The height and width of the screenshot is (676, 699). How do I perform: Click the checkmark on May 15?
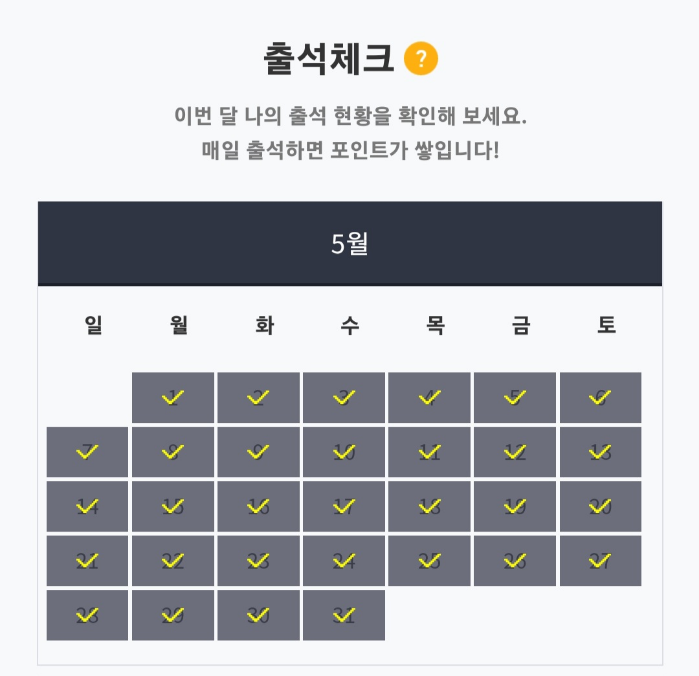173,506
